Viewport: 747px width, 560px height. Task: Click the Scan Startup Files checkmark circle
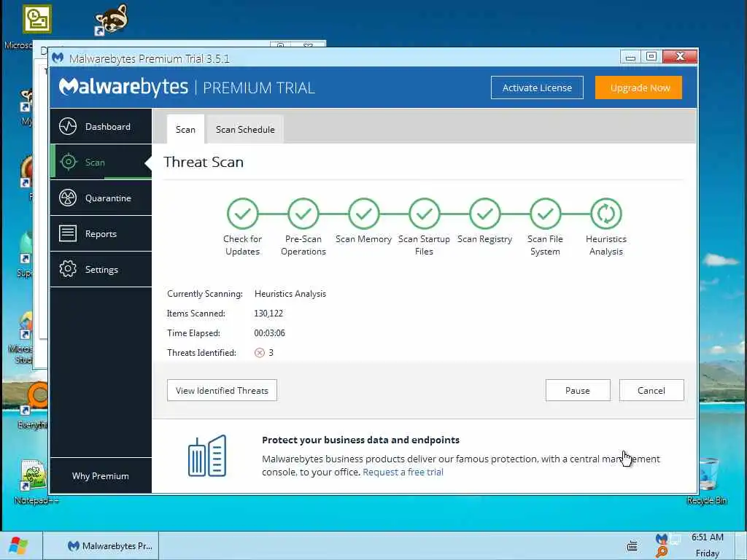[x=424, y=214]
